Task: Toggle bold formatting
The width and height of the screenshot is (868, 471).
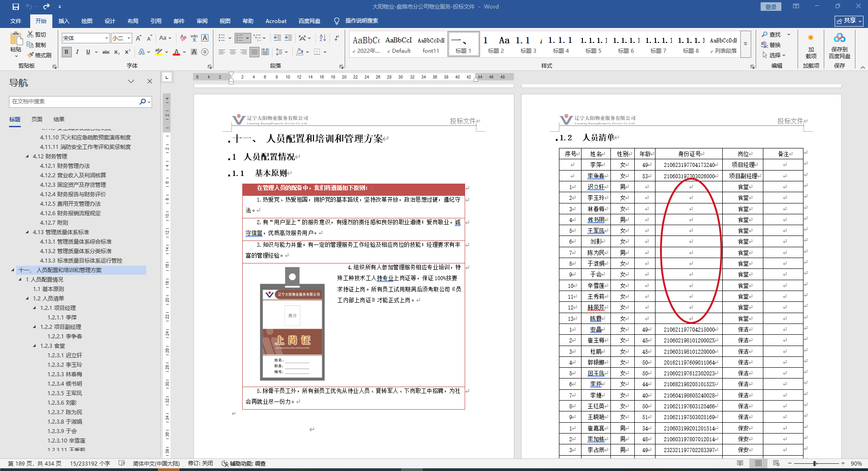Action: coord(67,52)
